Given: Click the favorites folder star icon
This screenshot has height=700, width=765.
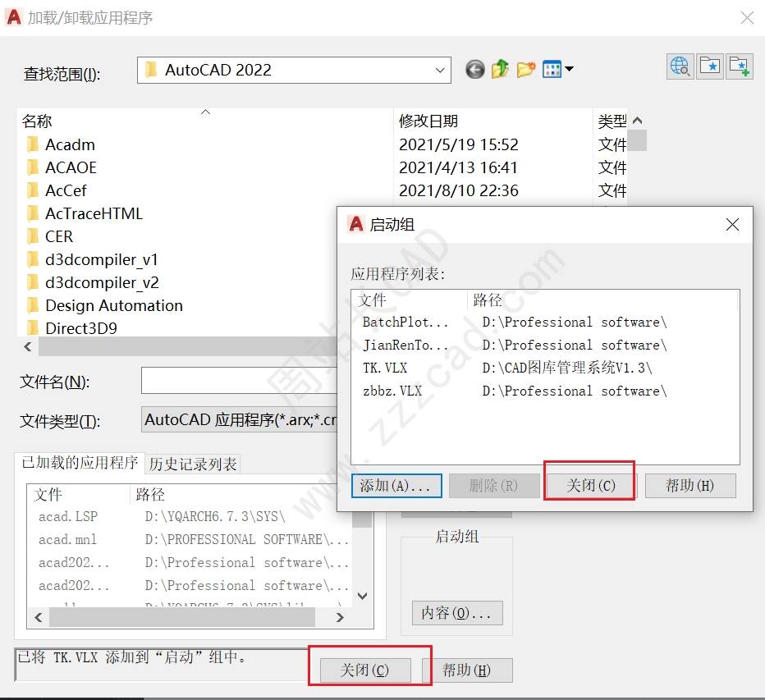Looking at the screenshot, I should 709,66.
